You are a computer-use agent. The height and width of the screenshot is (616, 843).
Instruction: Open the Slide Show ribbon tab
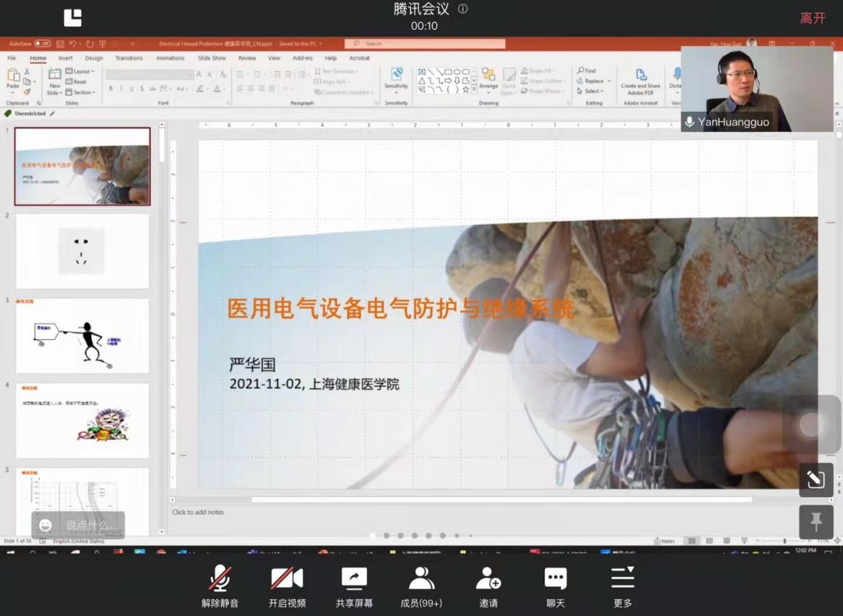pos(212,58)
